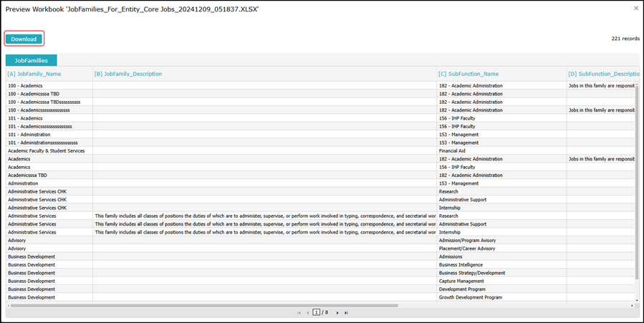Jump to the first page of records
644x323 pixels.
[299, 313]
